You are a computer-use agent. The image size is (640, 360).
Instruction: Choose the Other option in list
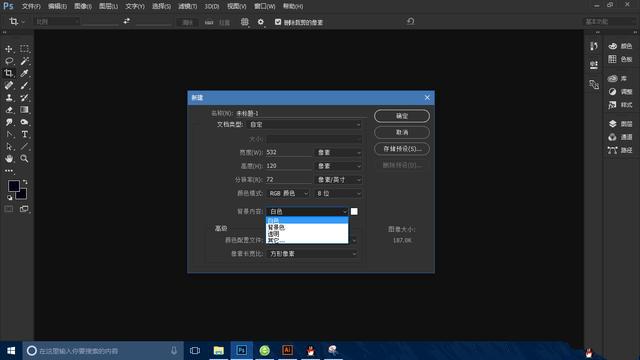click(307, 240)
